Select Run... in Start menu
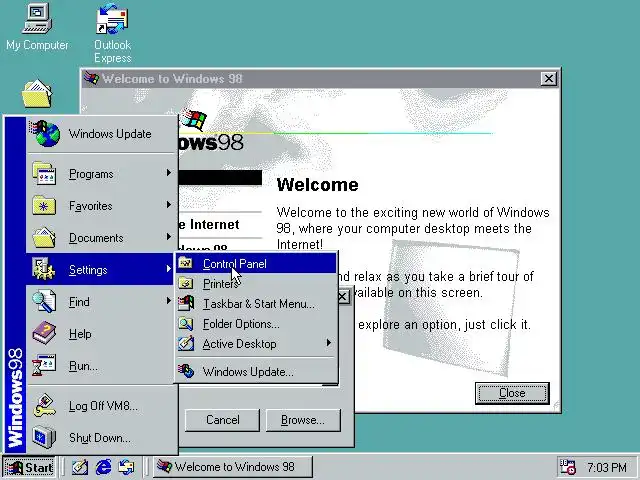Screen dimensions: 640x480 click(x=100, y=366)
